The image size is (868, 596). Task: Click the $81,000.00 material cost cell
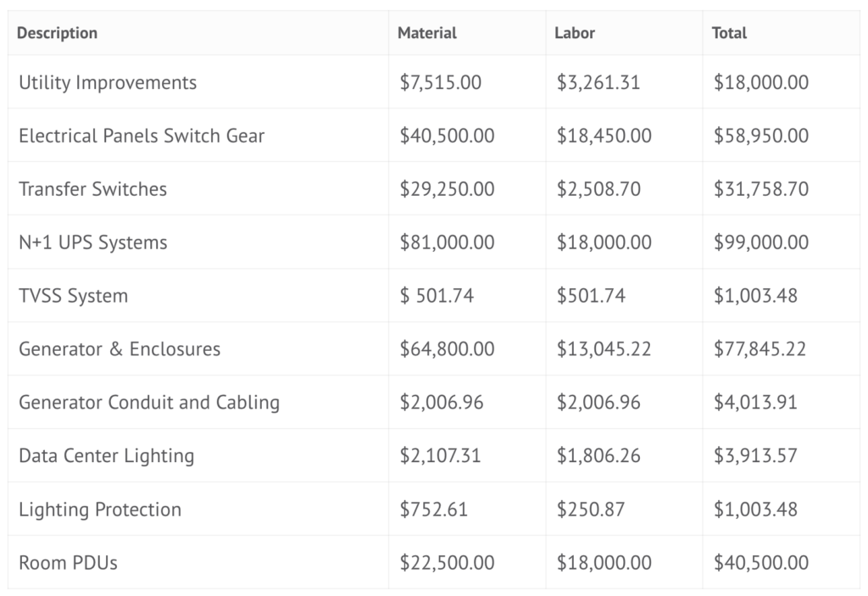(447, 242)
